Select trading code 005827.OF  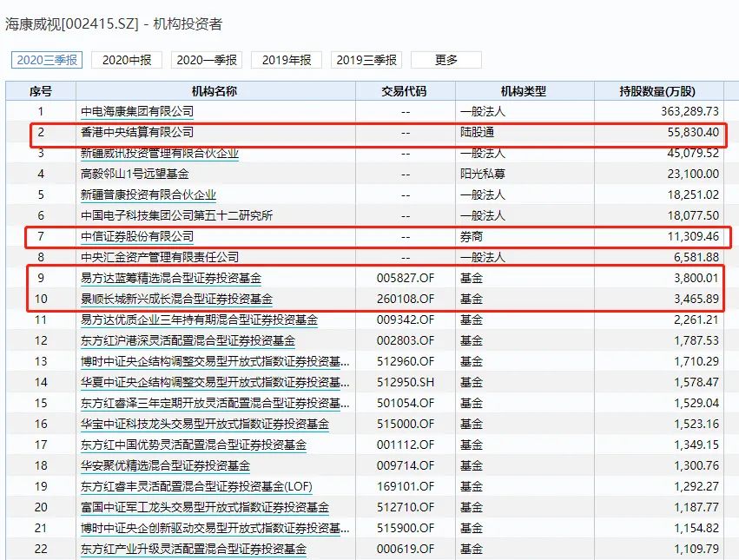406,278
